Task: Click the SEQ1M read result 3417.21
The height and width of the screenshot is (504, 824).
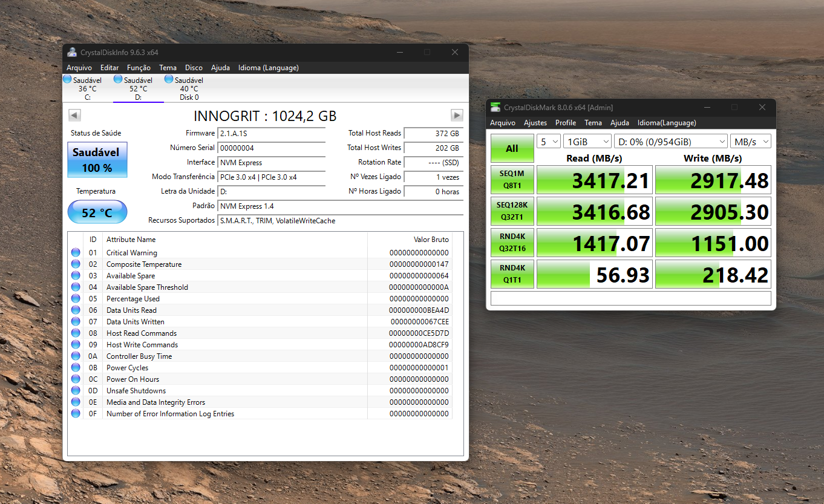Action: coord(595,180)
